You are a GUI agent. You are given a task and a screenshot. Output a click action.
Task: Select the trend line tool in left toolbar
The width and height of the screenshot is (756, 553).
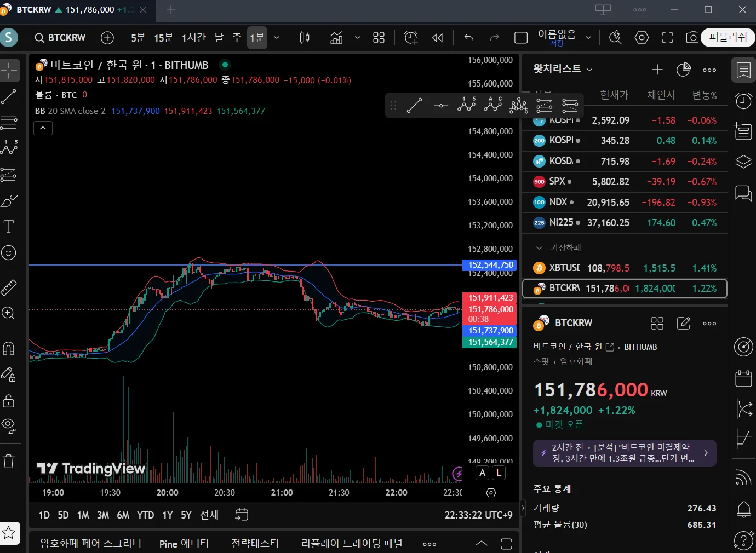[x=9, y=97]
